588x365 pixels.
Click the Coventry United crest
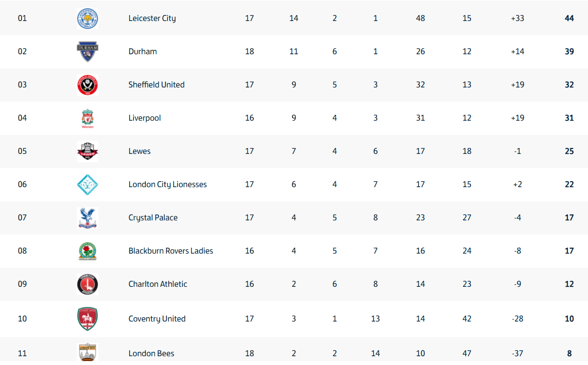pos(88,319)
